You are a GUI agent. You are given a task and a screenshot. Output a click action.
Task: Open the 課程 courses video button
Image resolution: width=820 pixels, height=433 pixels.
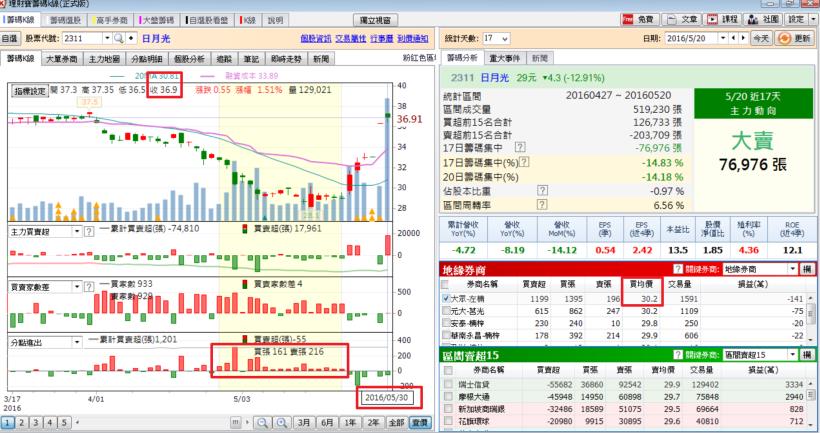pos(723,19)
